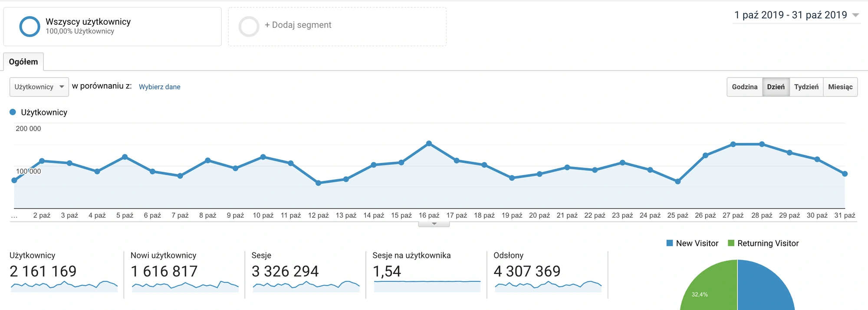Click the blue New Visitor legend swatch

tap(670, 243)
